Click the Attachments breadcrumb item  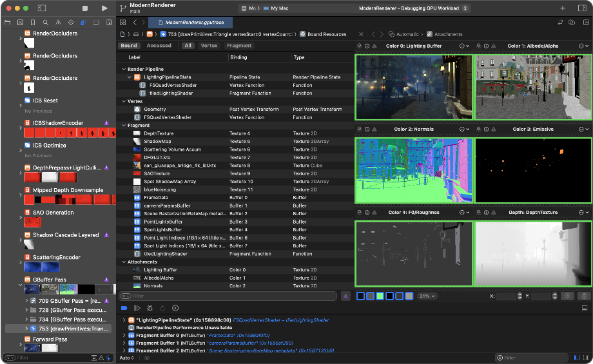(x=448, y=34)
